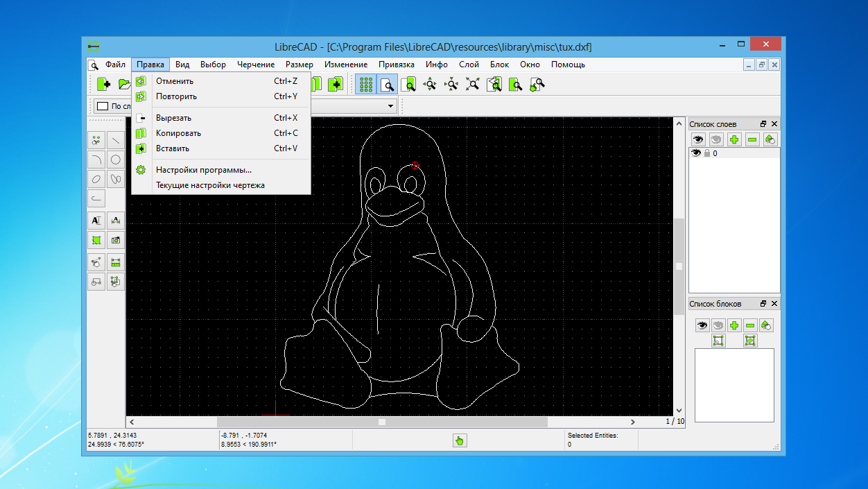Click the Paste icon in main toolbar

pos(336,84)
